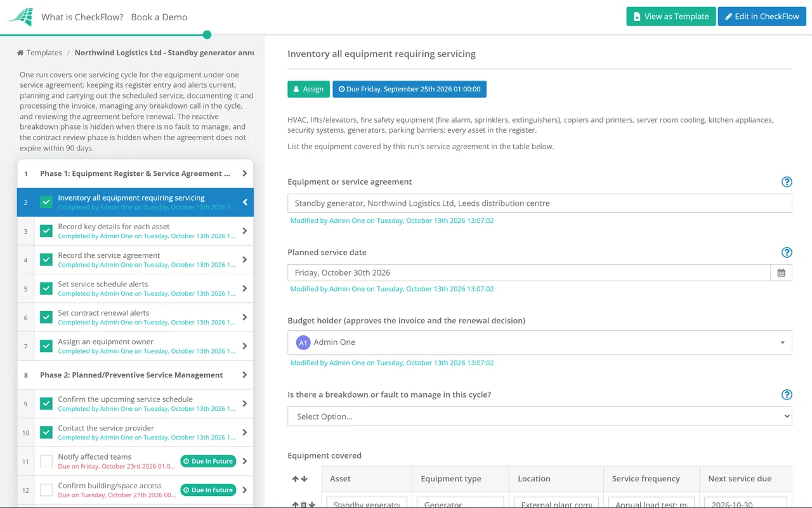Open the calendar picker for Planned service date
The image size is (812, 508).
[781, 272]
